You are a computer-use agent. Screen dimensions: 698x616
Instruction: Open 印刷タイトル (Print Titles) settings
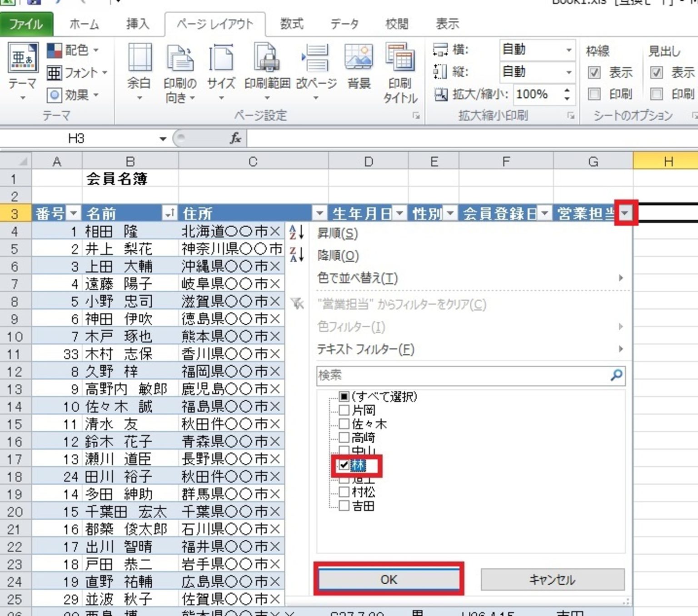tap(399, 73)
